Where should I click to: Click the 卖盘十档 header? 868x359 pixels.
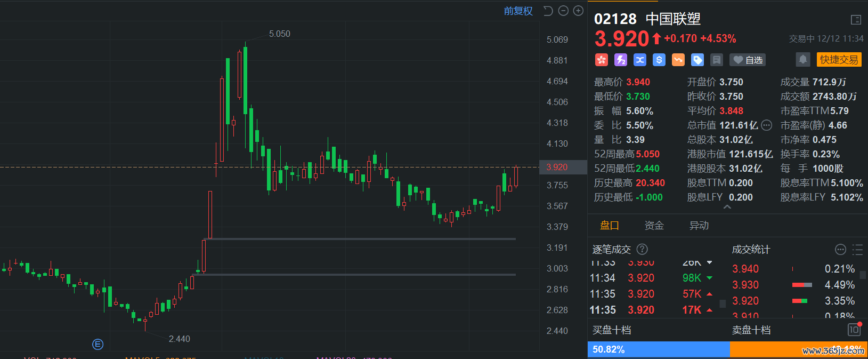coord(751,330)
